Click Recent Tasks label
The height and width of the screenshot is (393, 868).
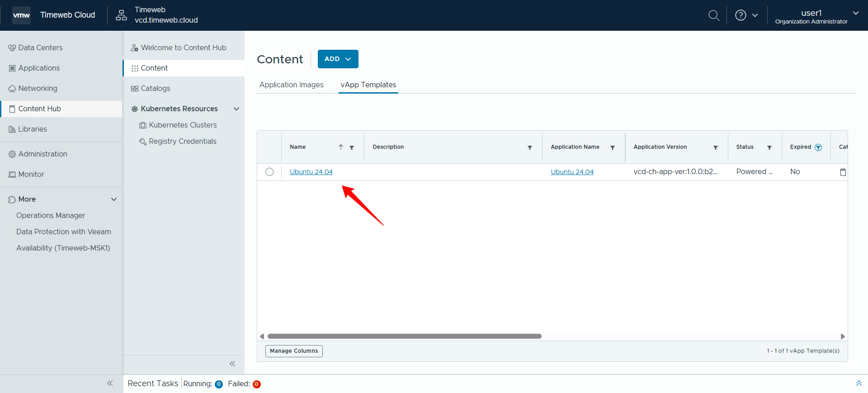(153, 384)
